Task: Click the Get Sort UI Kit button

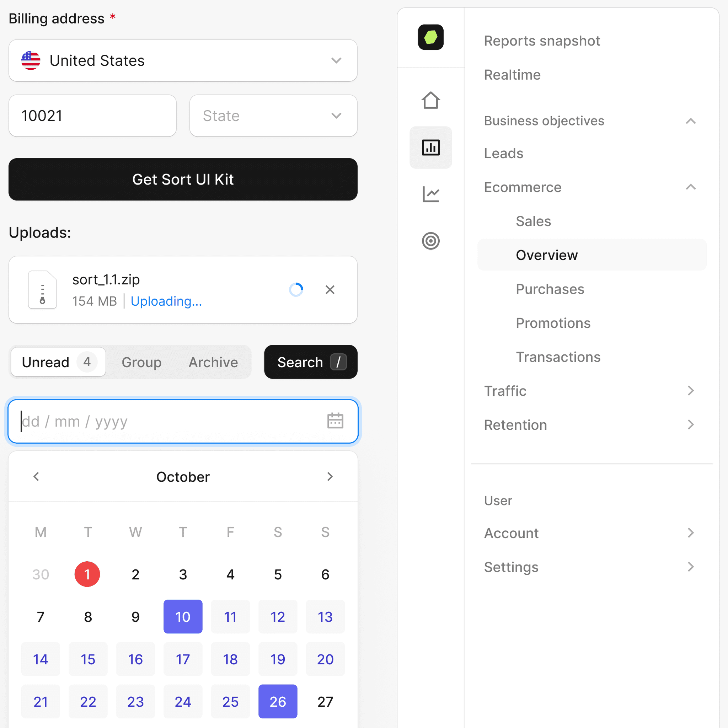Action: click(x=183, y=179)
